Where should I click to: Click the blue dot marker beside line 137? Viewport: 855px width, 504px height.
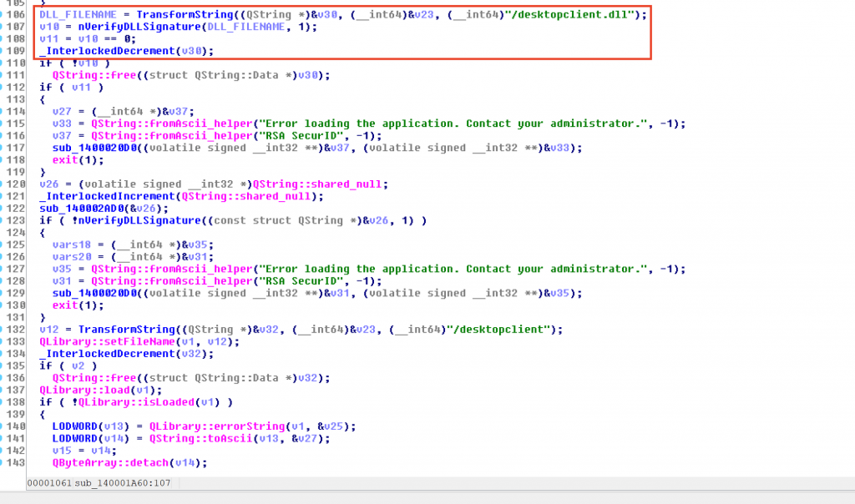[3, 390]
